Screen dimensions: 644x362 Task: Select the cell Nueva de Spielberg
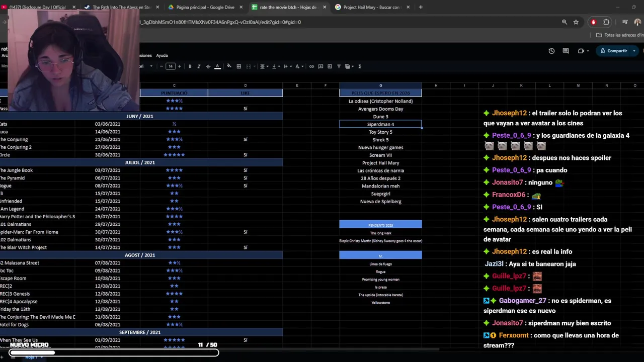[380, 202]
